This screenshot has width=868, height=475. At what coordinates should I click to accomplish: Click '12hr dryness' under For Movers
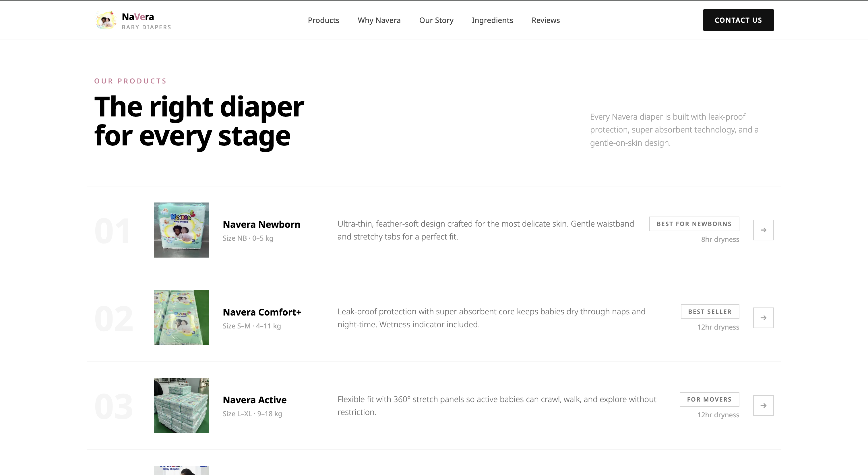pyautogui.click(x=718, y=415)
